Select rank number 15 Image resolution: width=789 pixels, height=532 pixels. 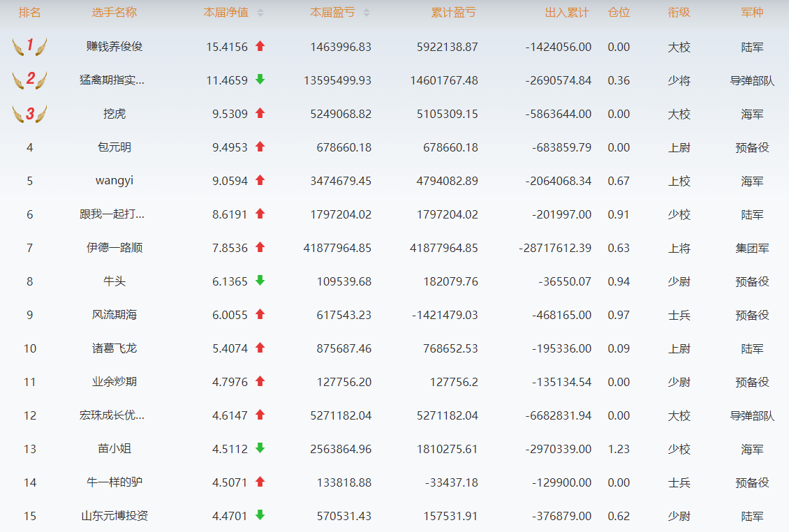click(x=30, y=516)
